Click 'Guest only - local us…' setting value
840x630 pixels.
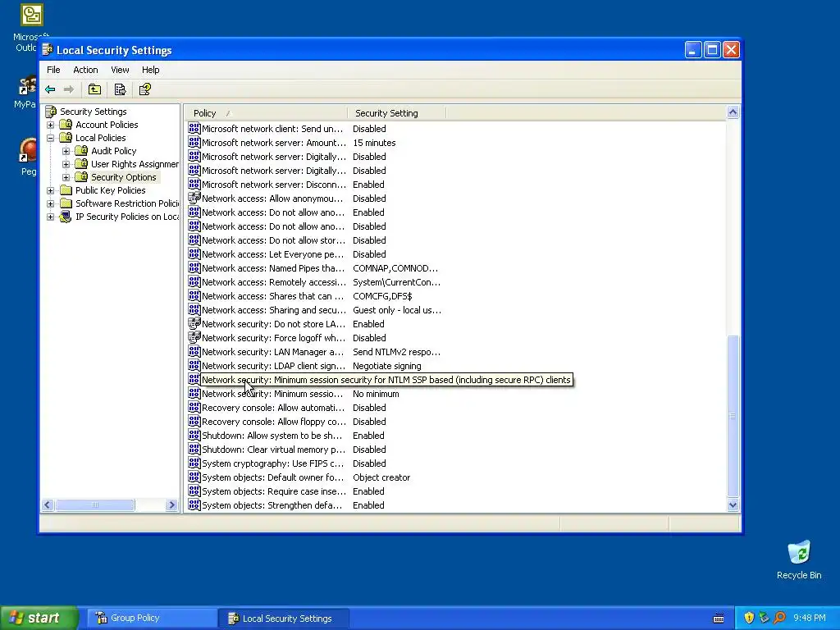pos(397,309)
